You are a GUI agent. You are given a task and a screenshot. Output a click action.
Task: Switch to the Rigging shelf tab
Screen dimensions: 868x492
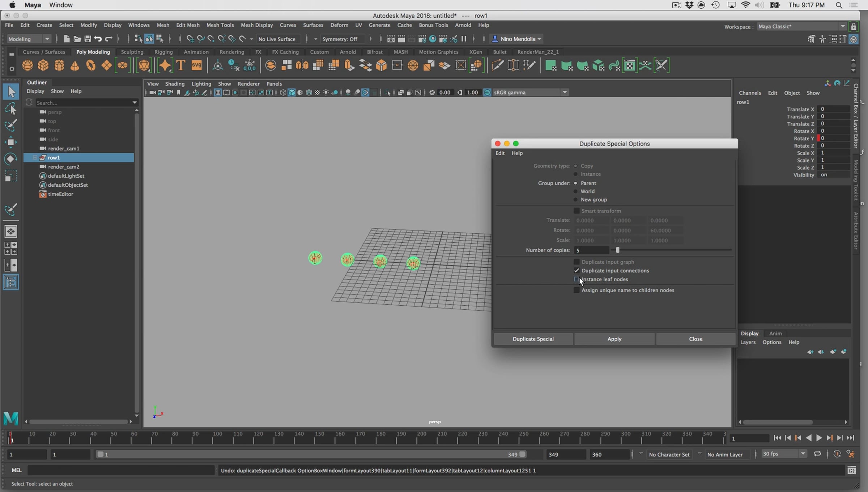pyautogui.click(x=163, y=52)
